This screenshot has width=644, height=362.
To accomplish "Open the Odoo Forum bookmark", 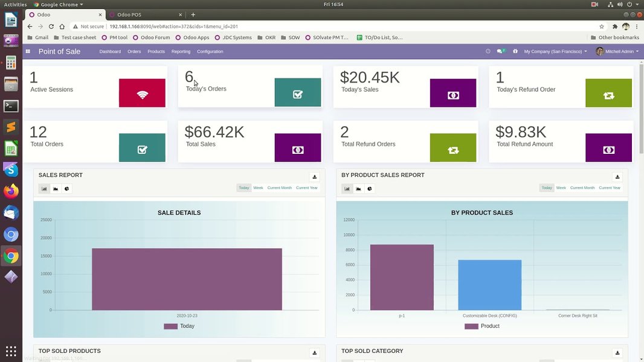I will (x=151, y=37).
